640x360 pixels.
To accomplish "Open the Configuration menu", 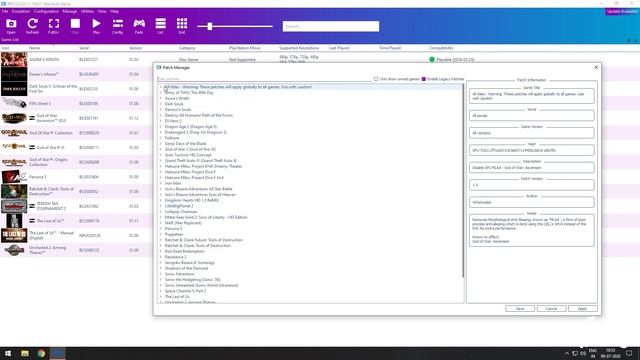I will pos(46,11).
